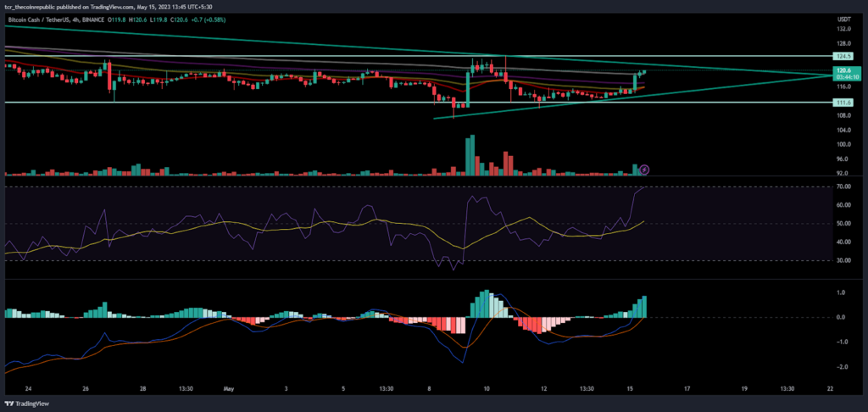Click the 128.0 price axis label
The height and width of the screenshot is (412, 868).
pos(844,43)
